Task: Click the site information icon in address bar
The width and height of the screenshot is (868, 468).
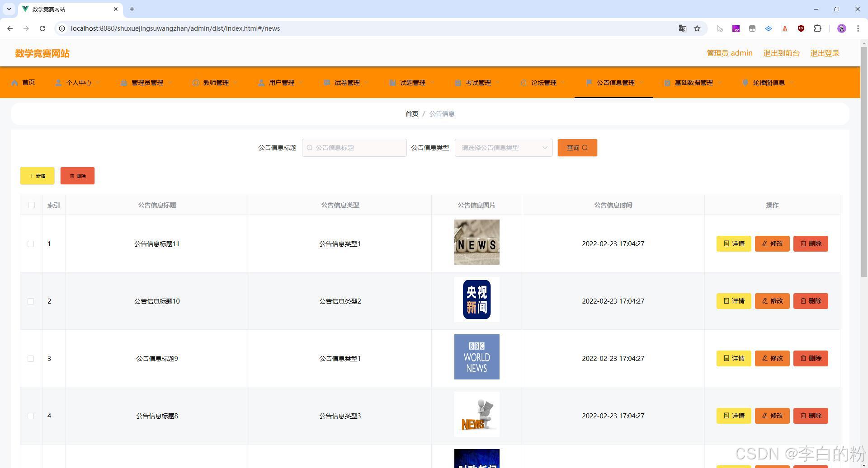Action: (62, 28)
